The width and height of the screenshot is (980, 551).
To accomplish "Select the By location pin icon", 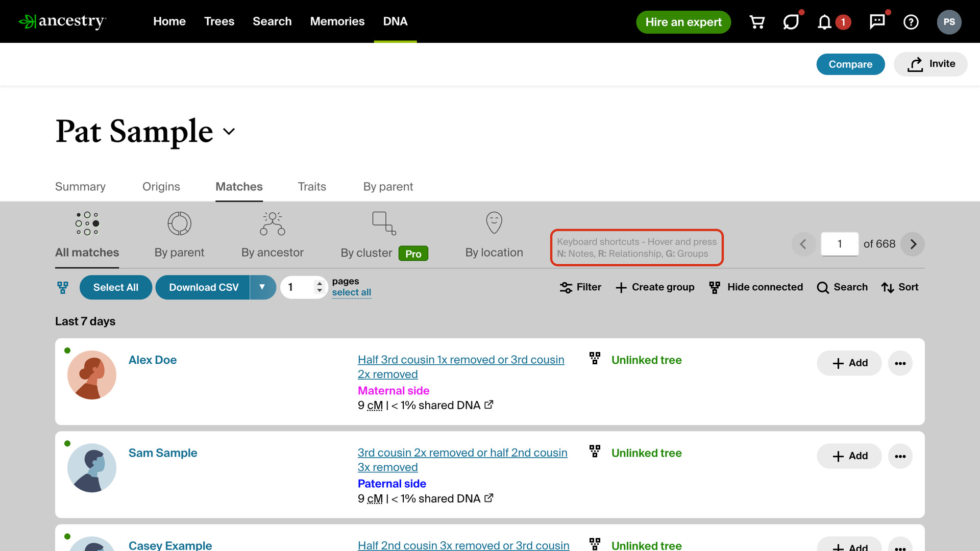I will coord(494,223).
